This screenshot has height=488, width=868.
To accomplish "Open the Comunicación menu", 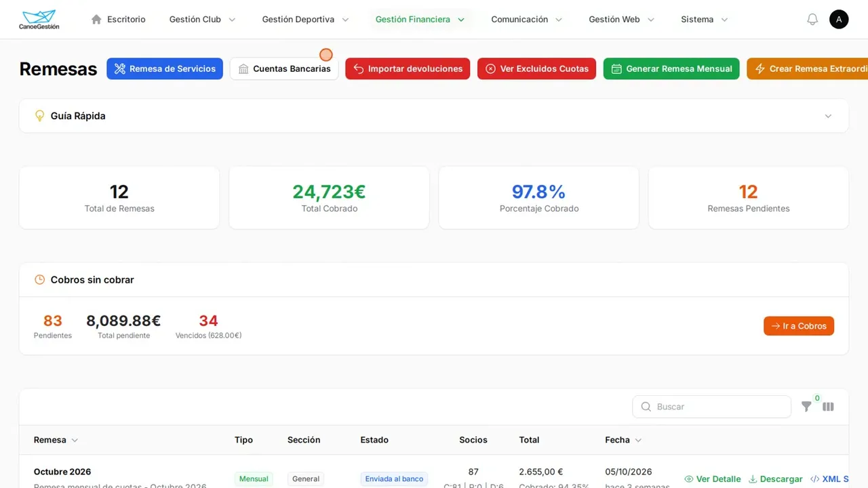I will 527,20.
